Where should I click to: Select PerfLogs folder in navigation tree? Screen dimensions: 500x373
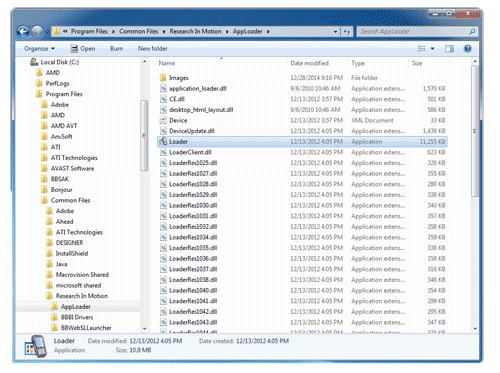(53, 83)
